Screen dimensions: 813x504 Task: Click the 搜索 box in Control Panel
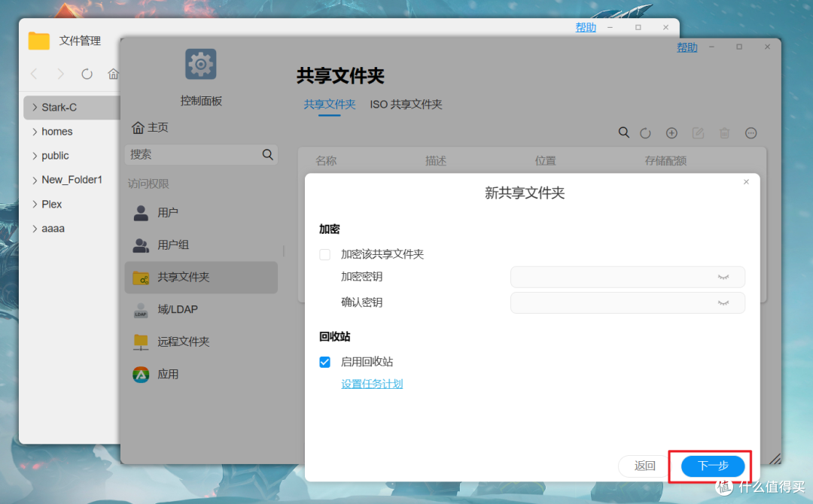tap(201, 154)
